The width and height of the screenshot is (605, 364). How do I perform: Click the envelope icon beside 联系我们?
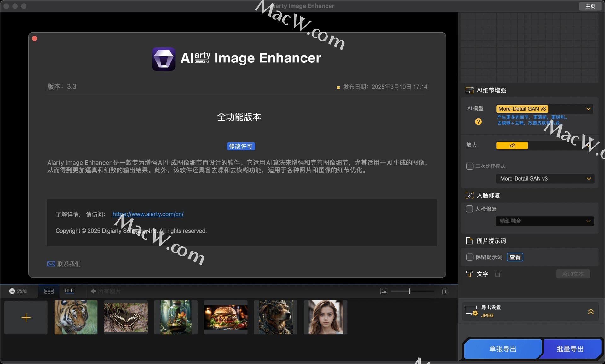(51, 264)
